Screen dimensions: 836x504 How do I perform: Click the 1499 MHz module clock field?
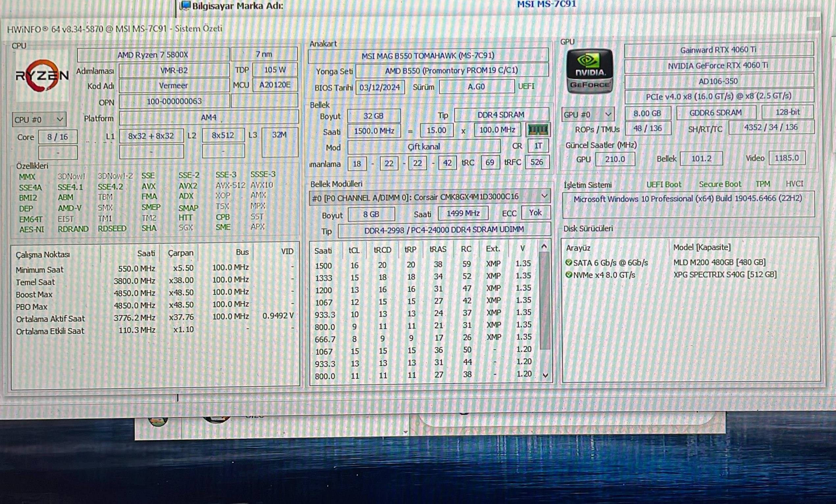(x=463, y=213)
